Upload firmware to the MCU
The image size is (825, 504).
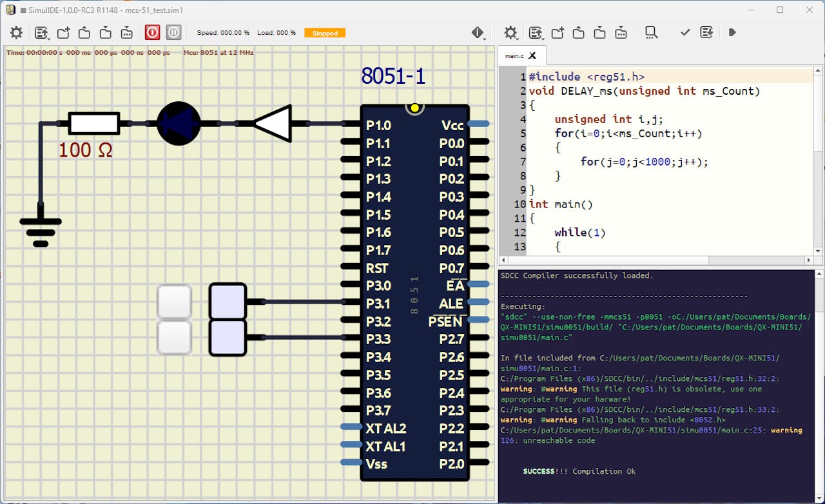click(x=706, y=33)
